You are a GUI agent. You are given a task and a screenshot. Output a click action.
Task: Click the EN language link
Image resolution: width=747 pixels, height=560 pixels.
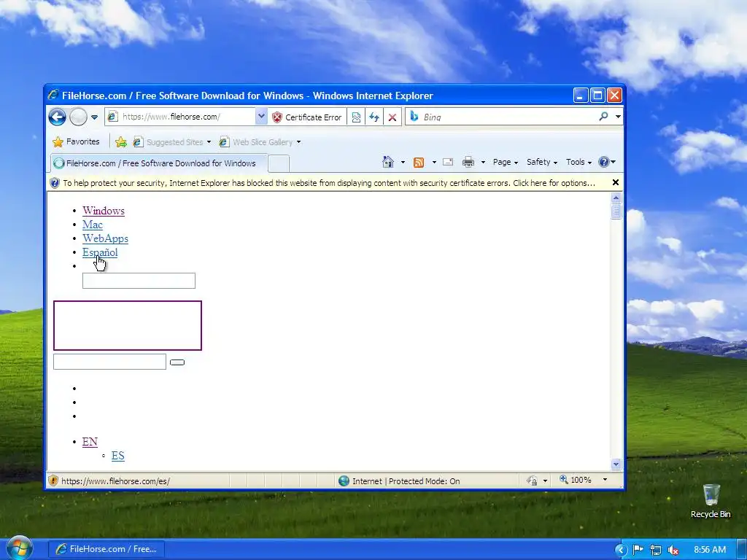coord(90,441)
